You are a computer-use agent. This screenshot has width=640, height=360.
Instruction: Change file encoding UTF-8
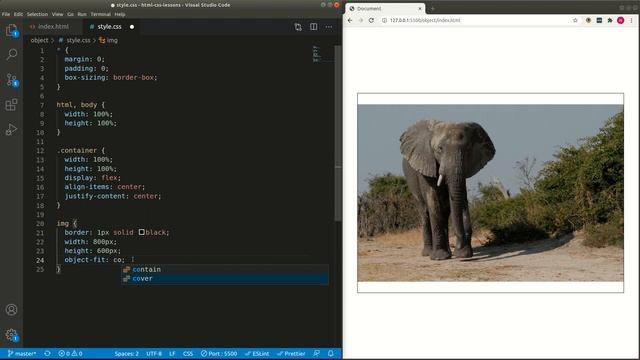coord(154,353)
